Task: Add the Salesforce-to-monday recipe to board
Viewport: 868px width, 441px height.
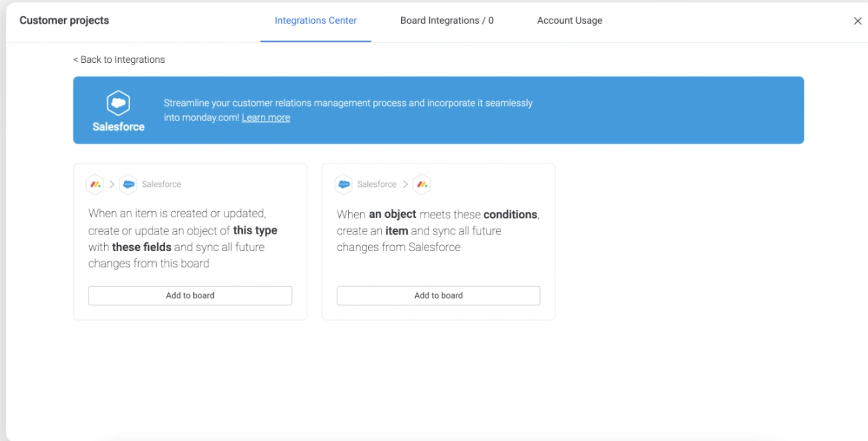Action: point(438,296)
